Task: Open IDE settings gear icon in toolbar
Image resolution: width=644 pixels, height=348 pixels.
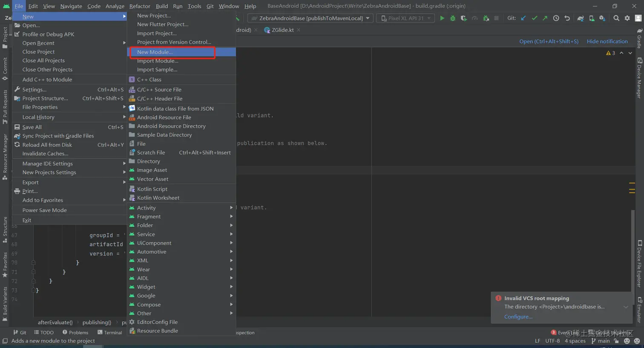Action: click(x=627, y=18)
